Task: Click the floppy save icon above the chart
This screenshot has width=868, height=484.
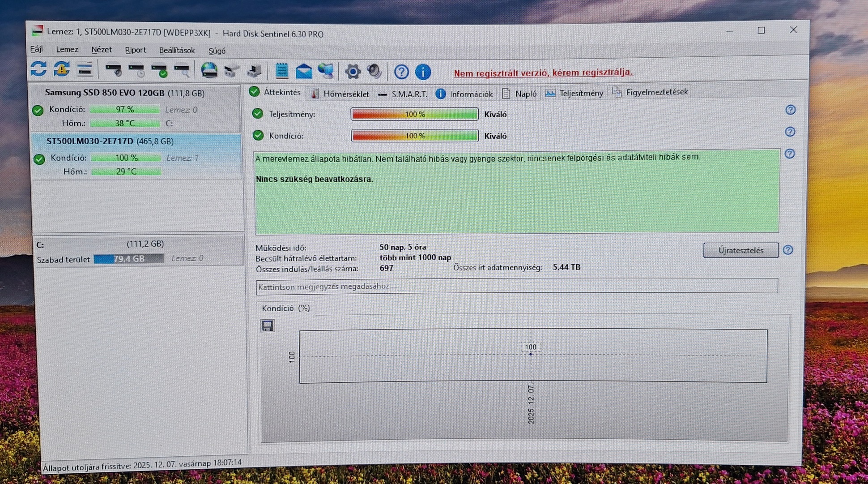Action: pos(268,326)
